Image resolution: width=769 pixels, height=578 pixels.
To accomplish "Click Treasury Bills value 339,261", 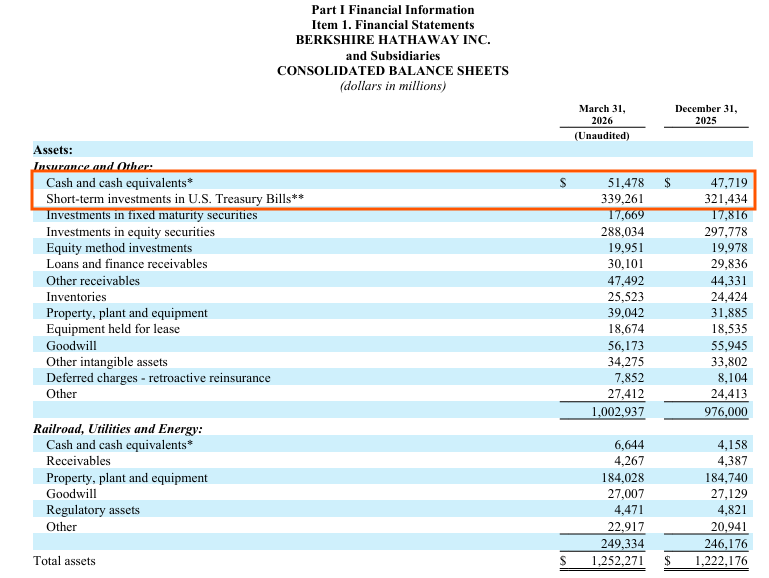I will coord(622,199).
